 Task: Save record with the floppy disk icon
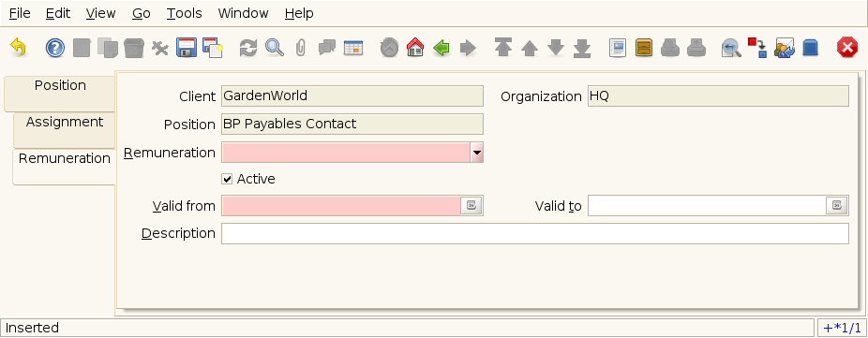[187, 48]
